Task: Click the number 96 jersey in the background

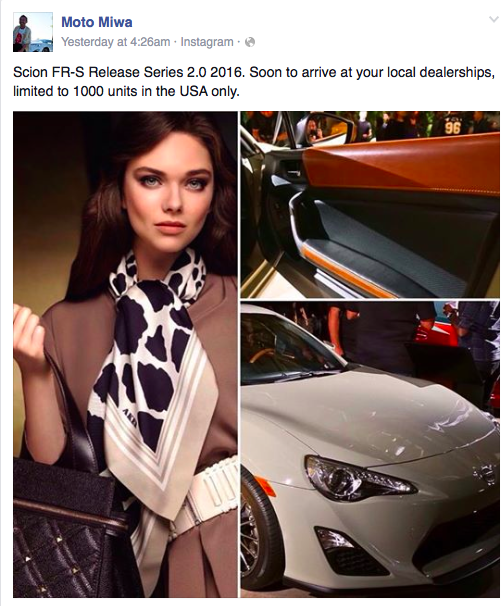Action: coord(452,125)
